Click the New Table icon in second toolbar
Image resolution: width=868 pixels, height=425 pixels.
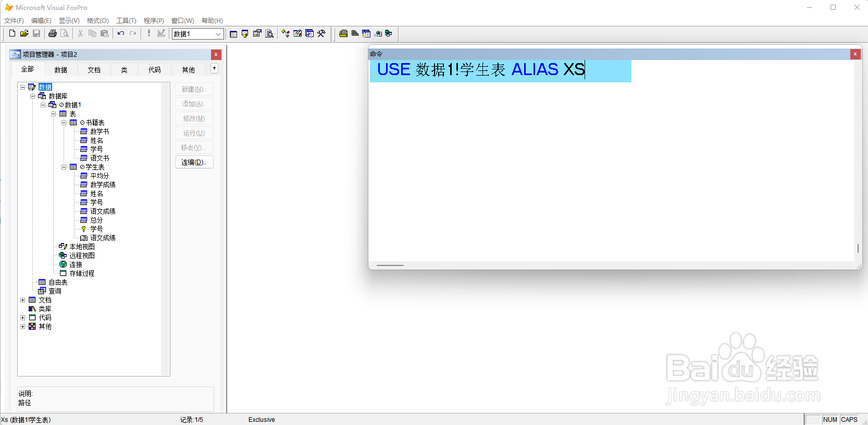(355, 34)
